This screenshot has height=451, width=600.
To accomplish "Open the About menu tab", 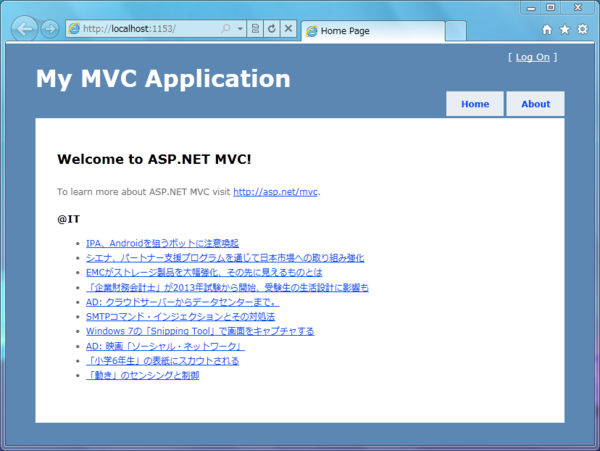I will (535, 104).
